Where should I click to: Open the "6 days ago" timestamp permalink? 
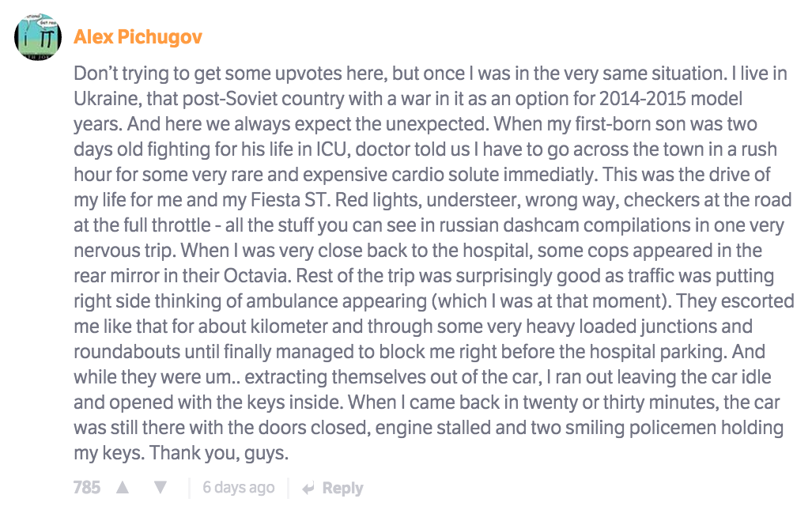tap(239, 488)
